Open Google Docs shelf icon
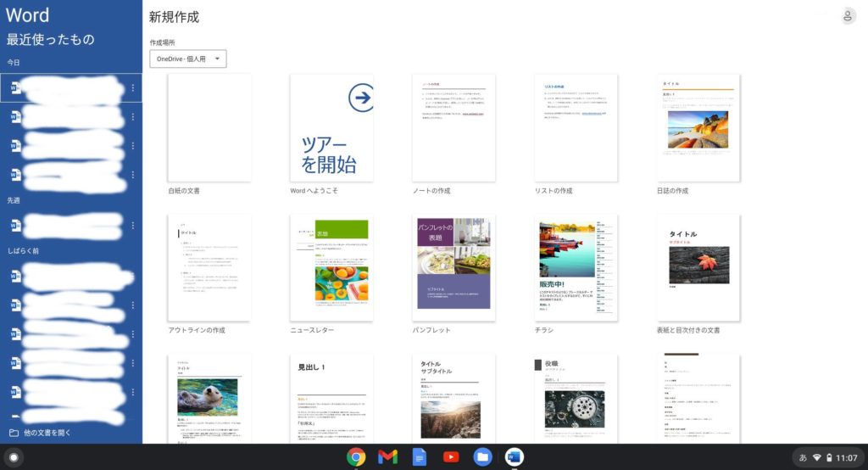 (x=419, y=457)
